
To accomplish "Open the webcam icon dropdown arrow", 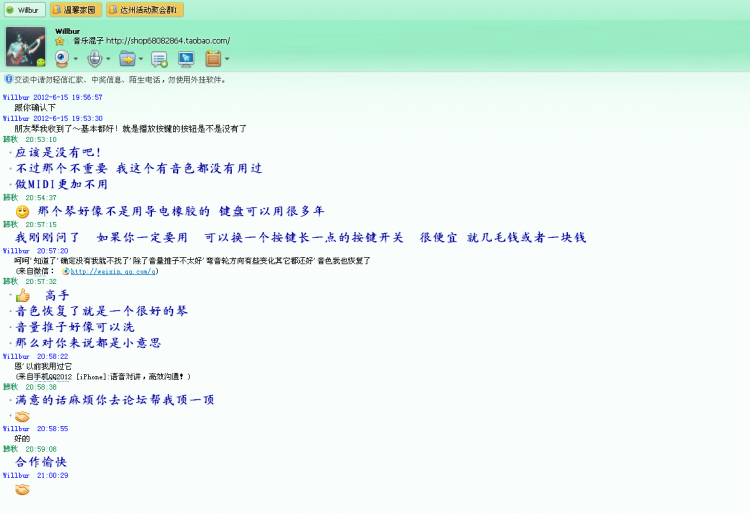I will click(76, 59).
